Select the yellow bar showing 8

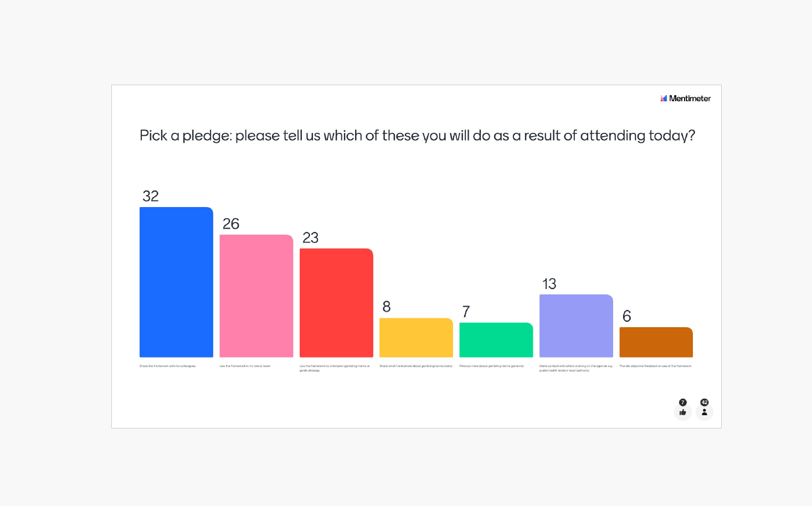(416, 338)
